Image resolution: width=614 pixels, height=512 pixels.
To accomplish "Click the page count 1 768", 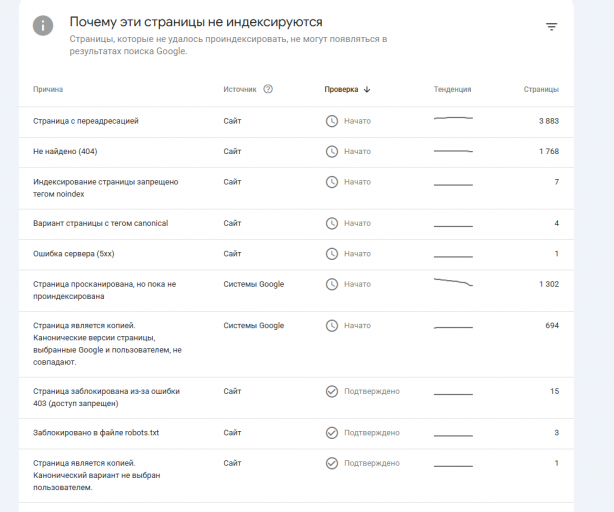I will click(549, 151).
